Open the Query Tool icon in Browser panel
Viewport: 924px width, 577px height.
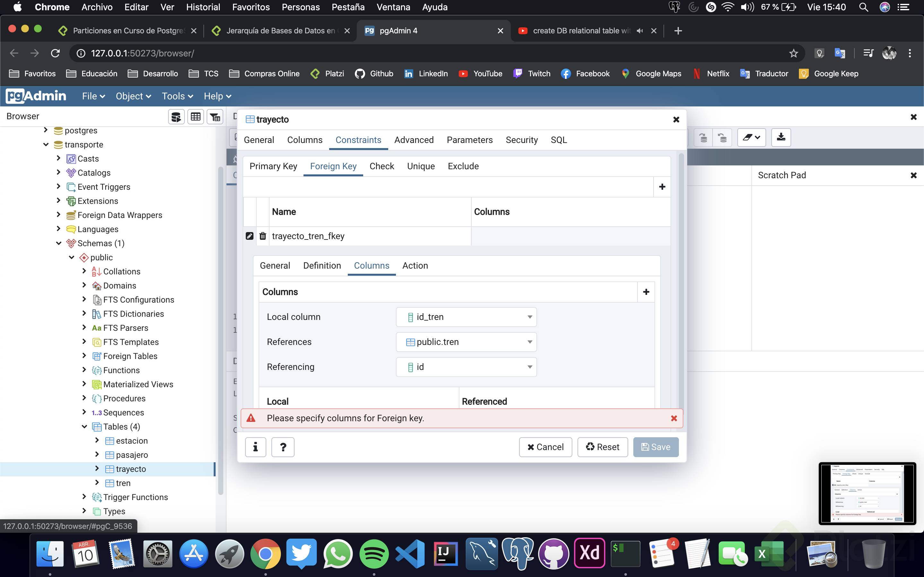point(176,117)
